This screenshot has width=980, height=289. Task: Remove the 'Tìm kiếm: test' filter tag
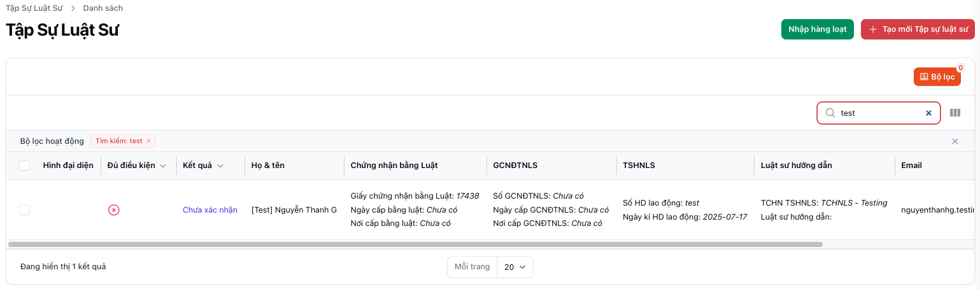tap(149, 141)
